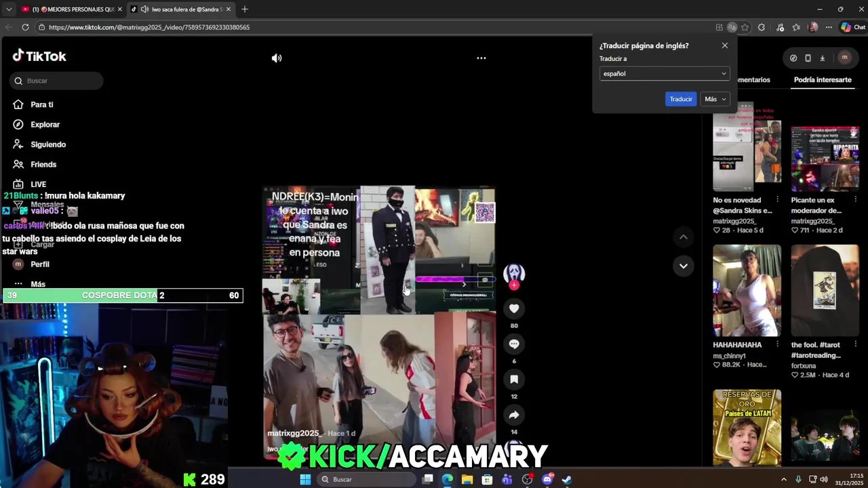The height and width of the screenshot is (488, 868).
Task: Show hidden system tray icons
Action: 784,479
